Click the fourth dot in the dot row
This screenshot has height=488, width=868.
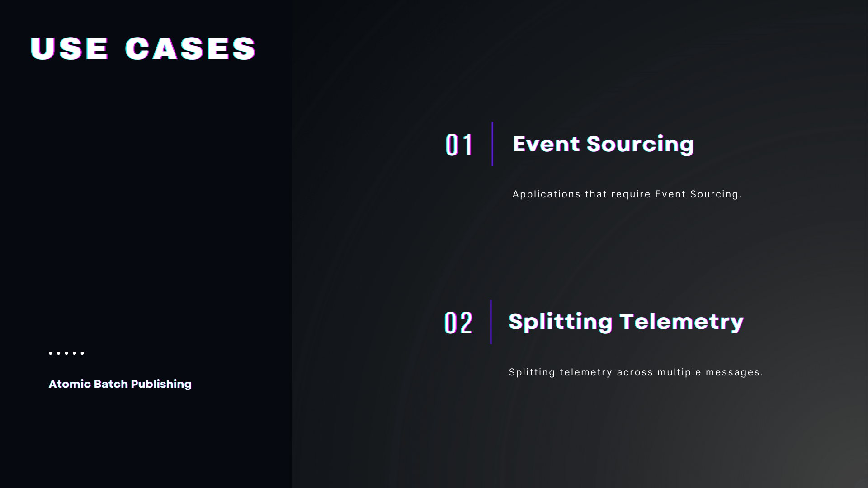[74, 353]
